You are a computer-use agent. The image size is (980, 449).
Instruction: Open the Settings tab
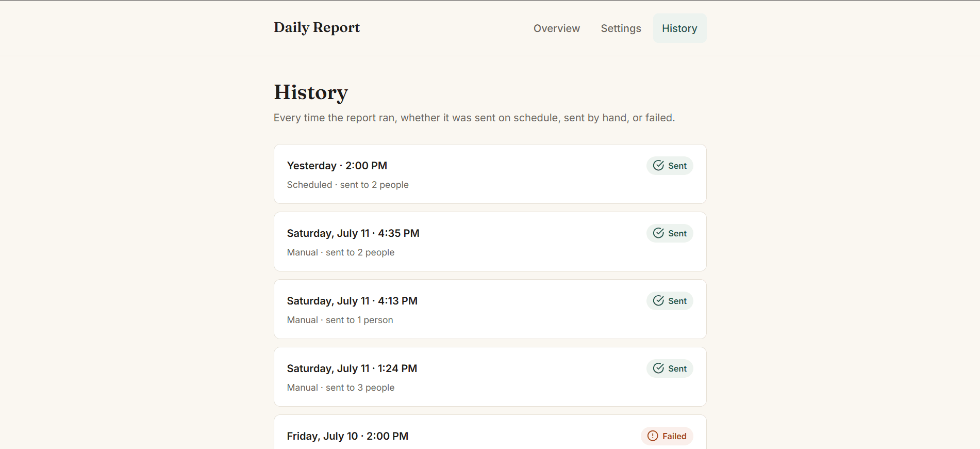(621, 28)
